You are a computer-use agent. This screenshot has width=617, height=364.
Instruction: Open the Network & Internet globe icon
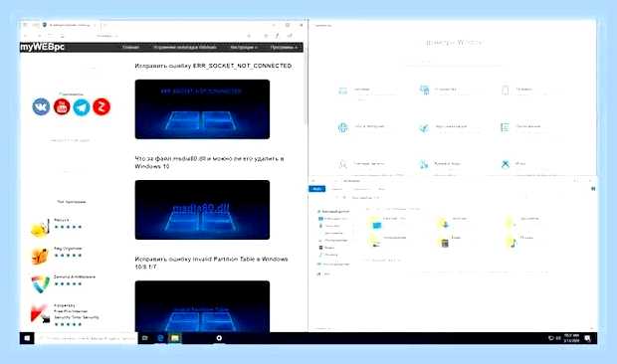tap(342, 127)
